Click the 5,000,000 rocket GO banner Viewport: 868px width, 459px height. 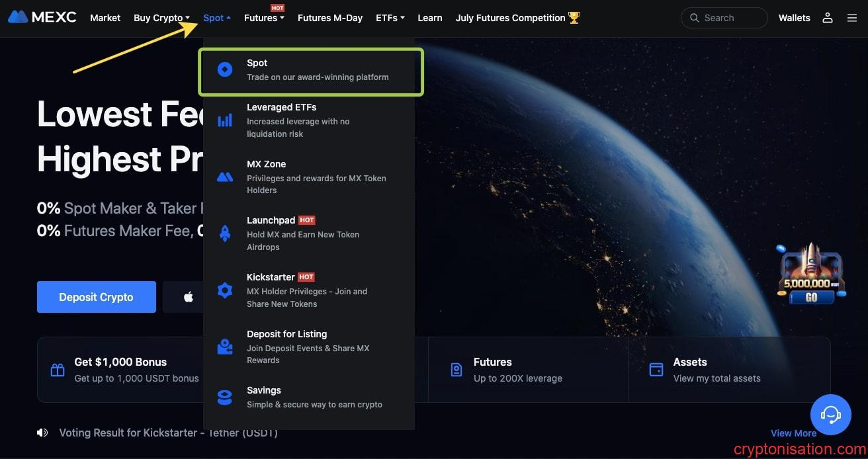(811, 275)
